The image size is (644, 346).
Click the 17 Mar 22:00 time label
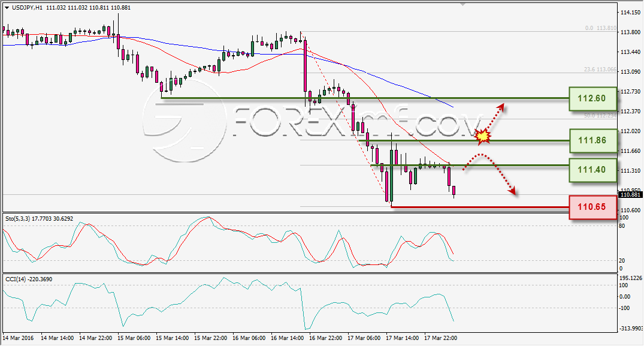pos(441,338)
